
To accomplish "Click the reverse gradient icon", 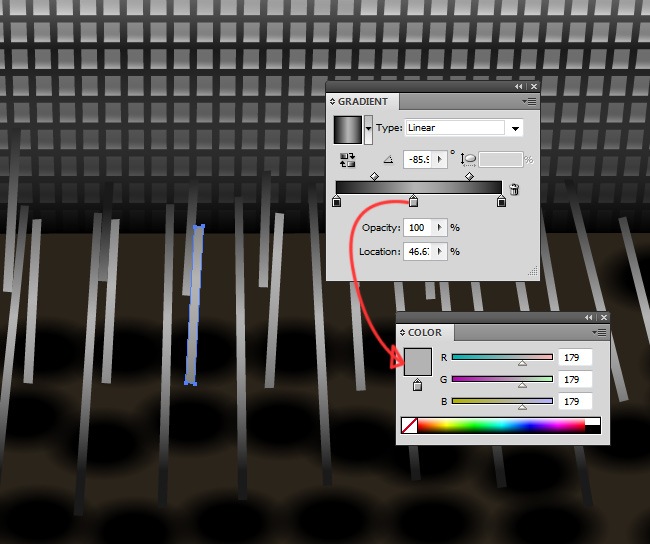I will point(347,160).
